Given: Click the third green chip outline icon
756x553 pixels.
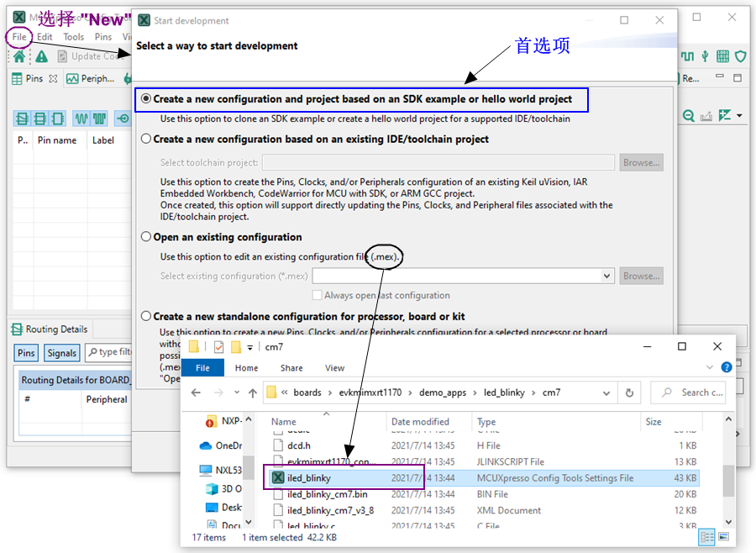Looking at the screenshot, I should click(x=58, y=118).
